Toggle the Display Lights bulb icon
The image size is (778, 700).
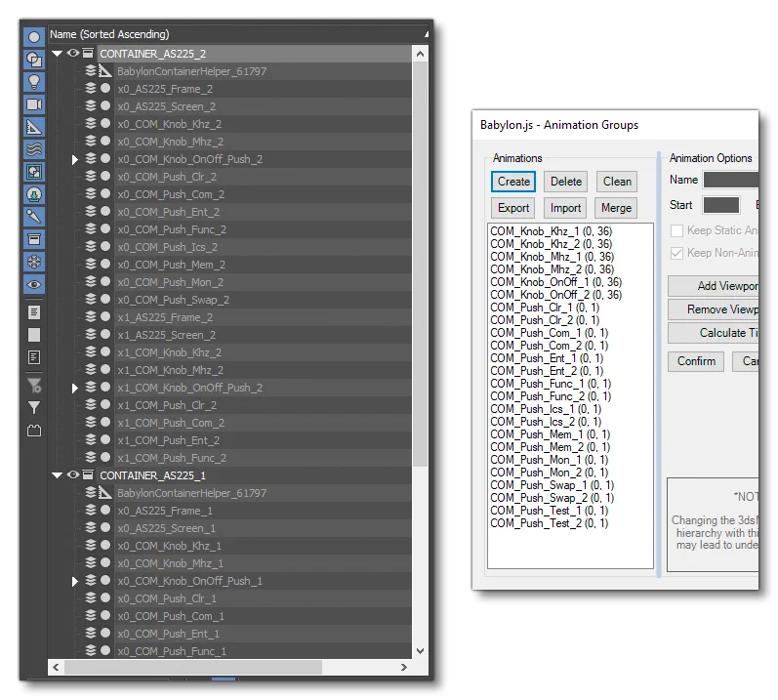click(x=34, y=82)
